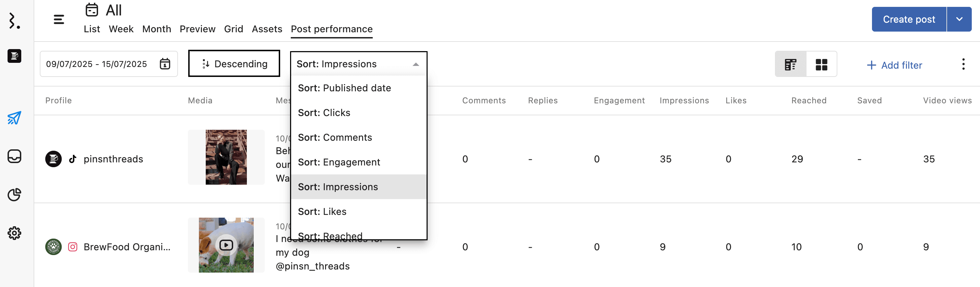
Task: Open analytics via the pie chart sidebar icon
Action: [x=14, y=195]
